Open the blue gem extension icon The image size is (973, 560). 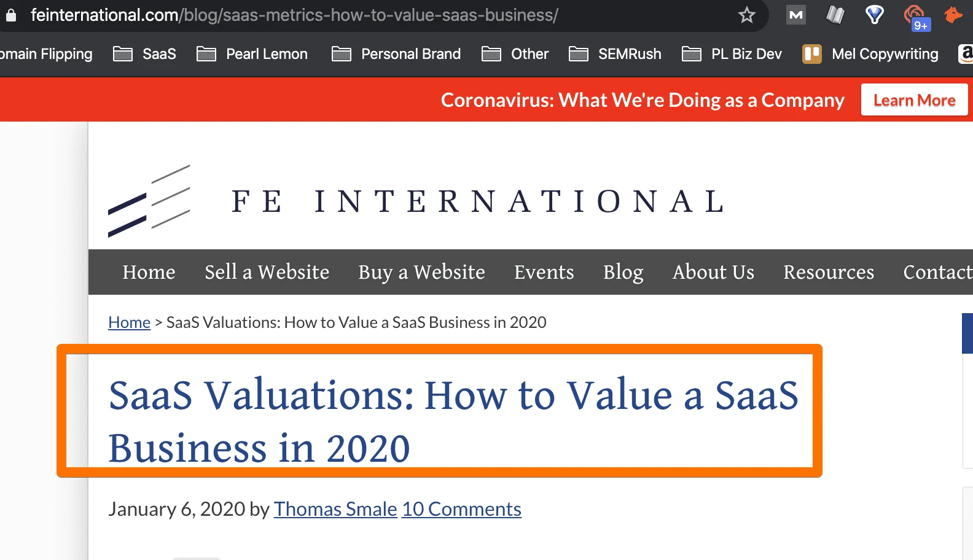[874, 15]
